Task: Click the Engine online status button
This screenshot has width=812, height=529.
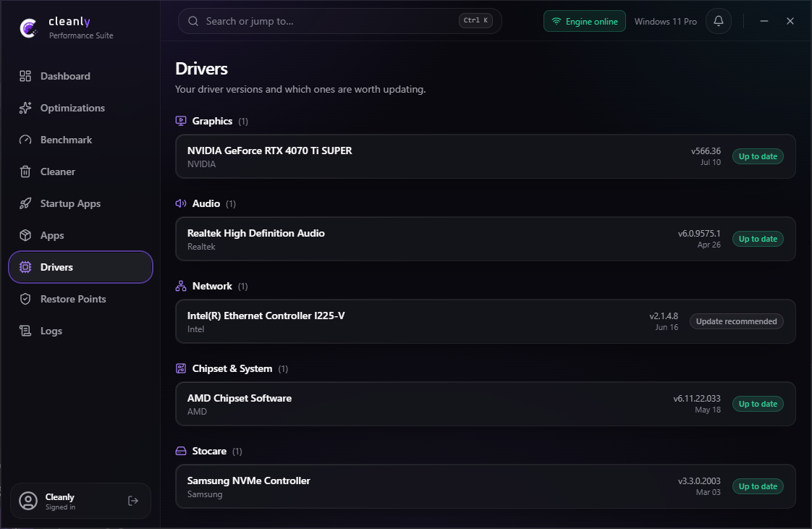Action: (585, 21)
